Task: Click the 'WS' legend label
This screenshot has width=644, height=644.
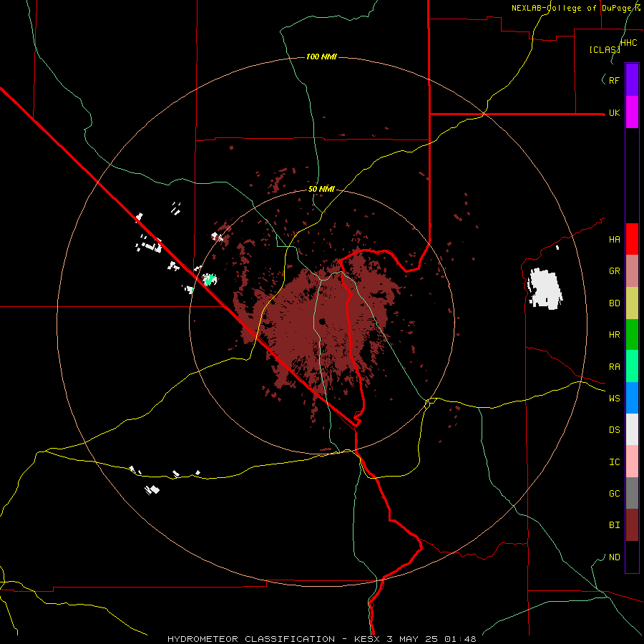Action: [x=615, y=399]
